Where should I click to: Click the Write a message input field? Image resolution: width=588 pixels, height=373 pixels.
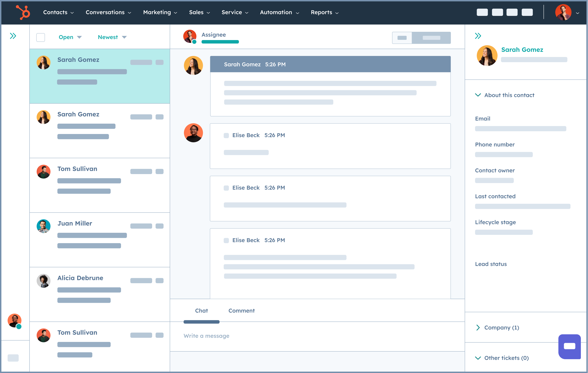click(319, 335)
